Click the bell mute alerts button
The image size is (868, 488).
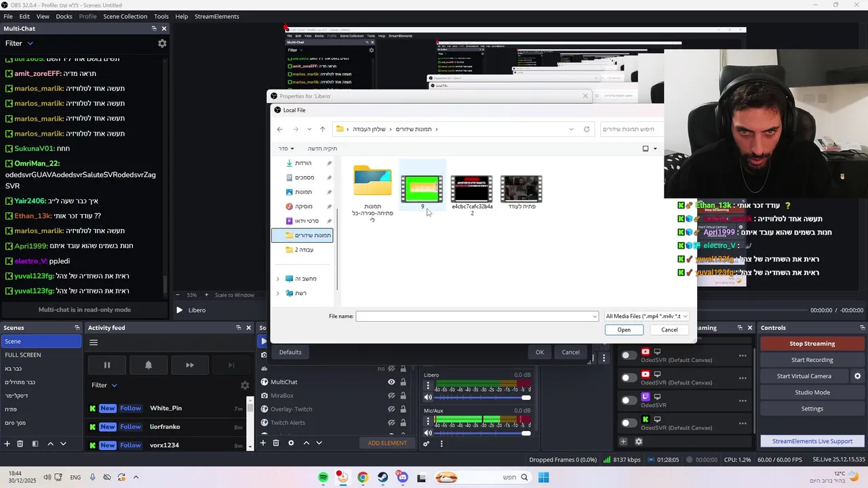point(149,365)
